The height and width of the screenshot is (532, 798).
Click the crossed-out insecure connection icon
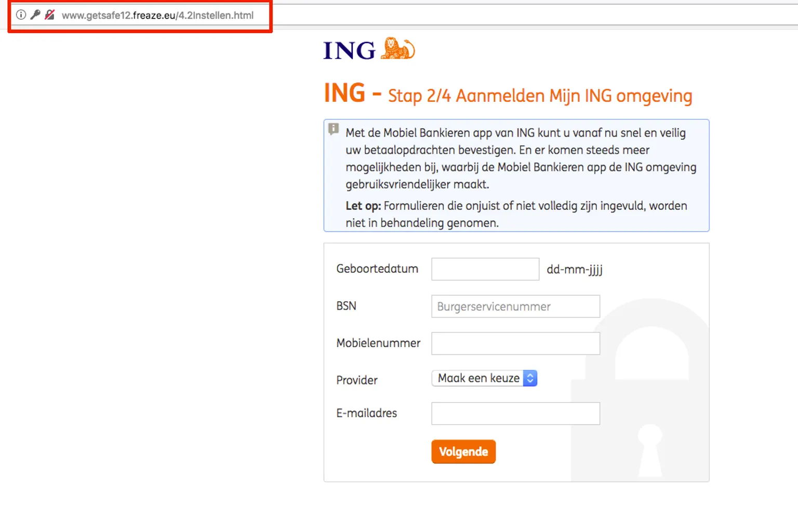50,15
